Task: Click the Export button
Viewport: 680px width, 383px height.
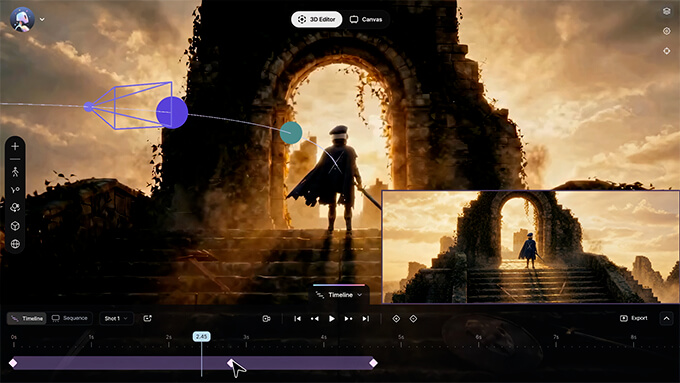Action: (634, 318)
